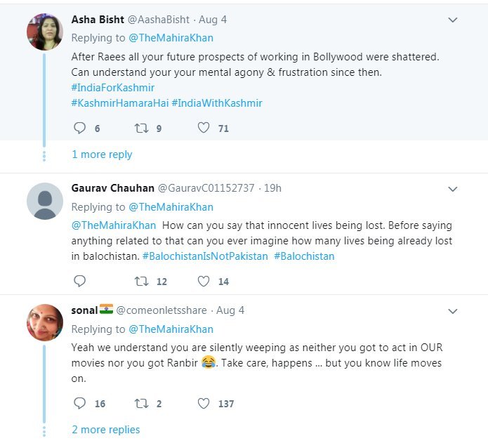Expand 2 more replies
This screenshot has width=488, height=448.
(x=105, y=430)
